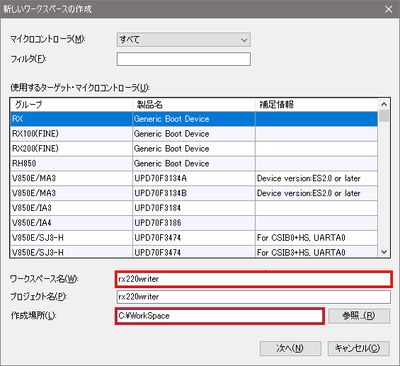The height and width of the screenshot is (366, 400).
Task: Select the RX Generic Boot Device row
Action: 194,119
